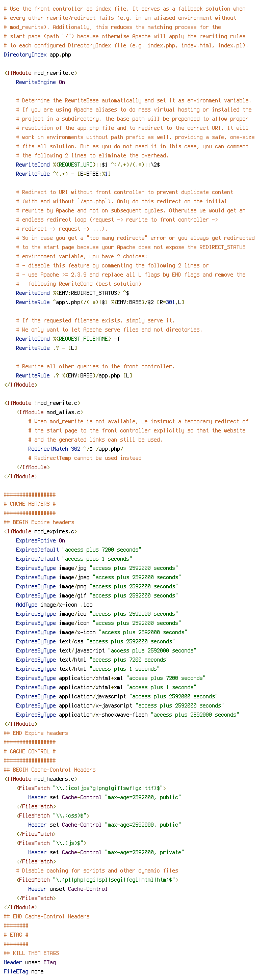The width and height of the screenshot is (259, 980).
Task: Click the RewriteRule setting E=BASE
Action: pos(63,174)
